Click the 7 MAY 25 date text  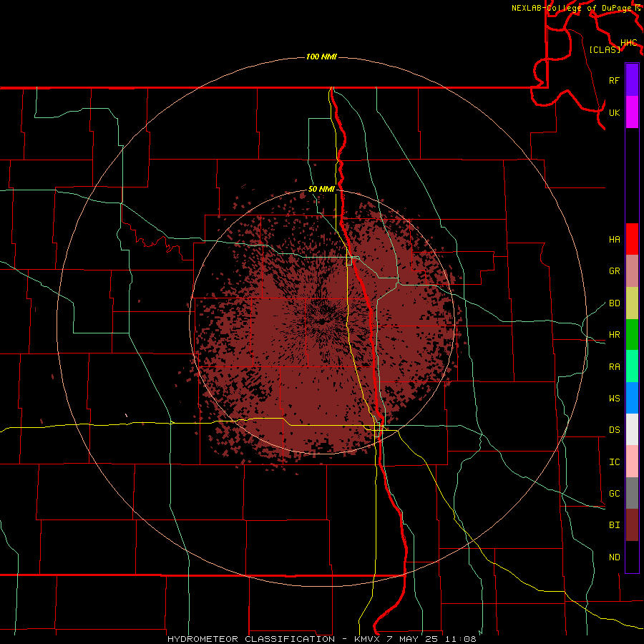click(x=411, y=639)
